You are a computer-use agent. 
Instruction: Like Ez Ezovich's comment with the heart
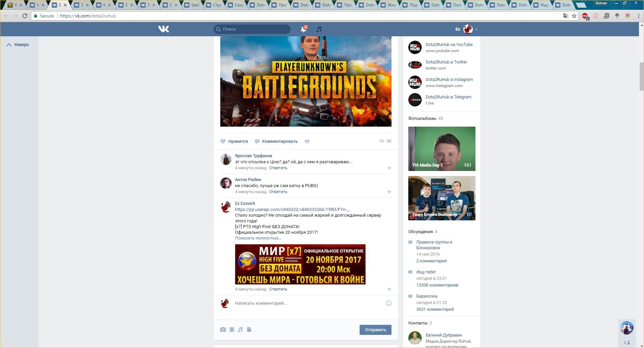point(389,290)
